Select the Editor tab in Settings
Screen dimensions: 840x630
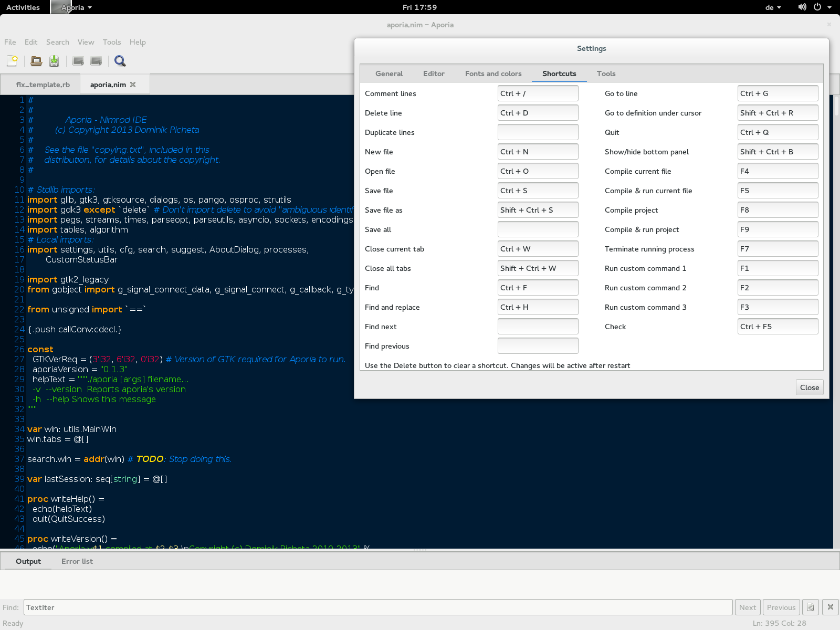point(434,73)
